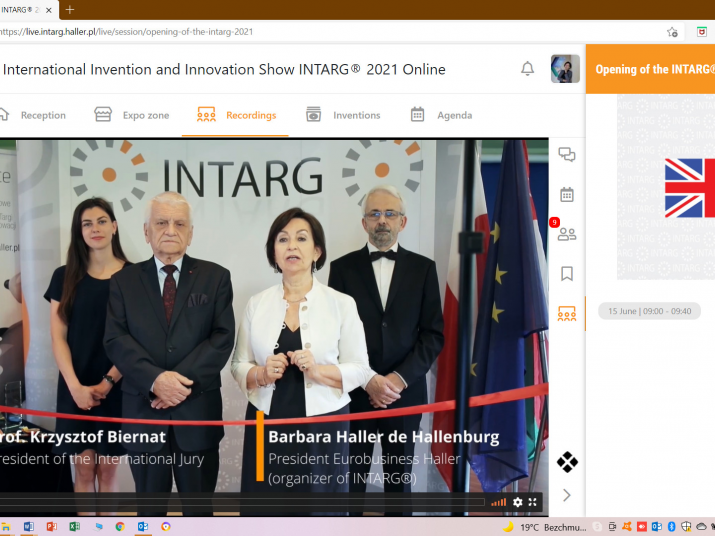Open video settings gear
This screenshot has width=715, height=536.
point(517,502)
